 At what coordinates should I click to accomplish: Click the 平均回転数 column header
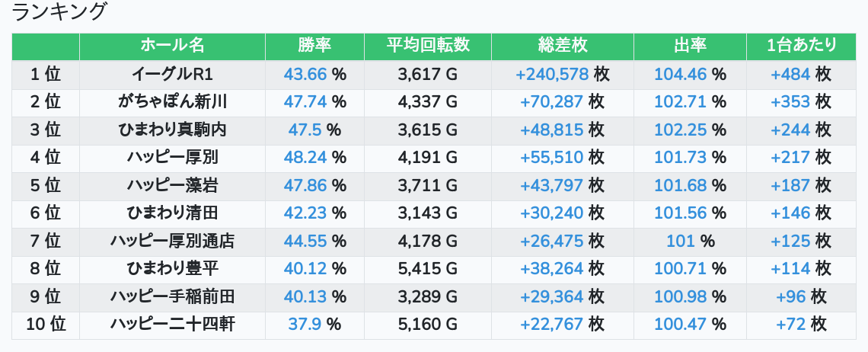(427, 46)
